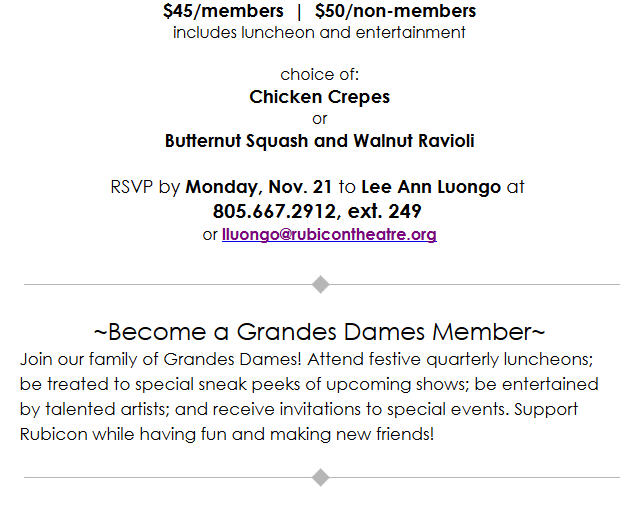Click the 'choice of:' label

(320, 75)
